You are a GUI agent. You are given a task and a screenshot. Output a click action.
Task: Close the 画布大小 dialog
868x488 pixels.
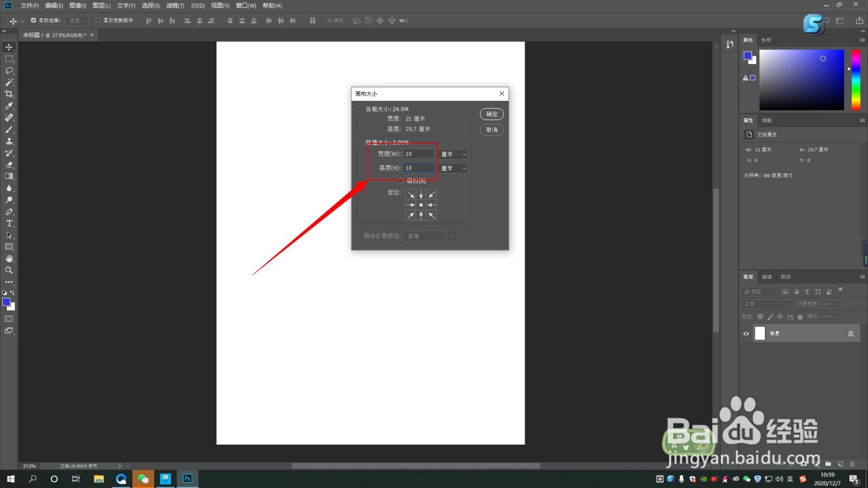point(502,93)
